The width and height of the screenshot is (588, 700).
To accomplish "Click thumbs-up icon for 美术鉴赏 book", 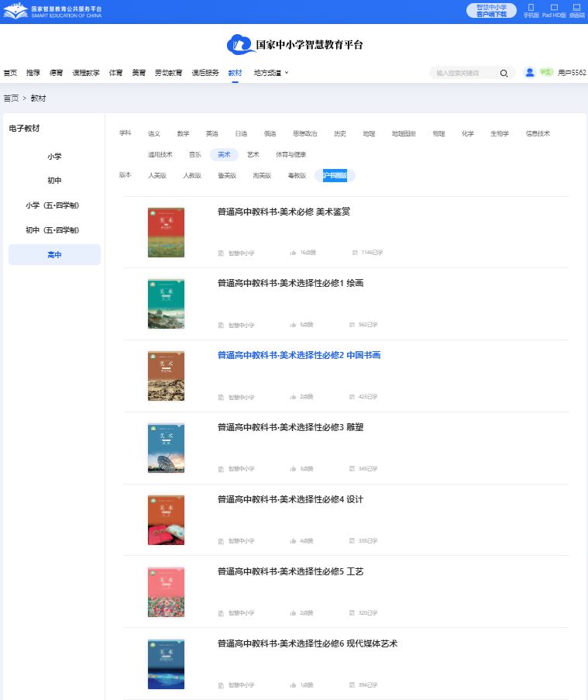I will (x=293, y=253).
